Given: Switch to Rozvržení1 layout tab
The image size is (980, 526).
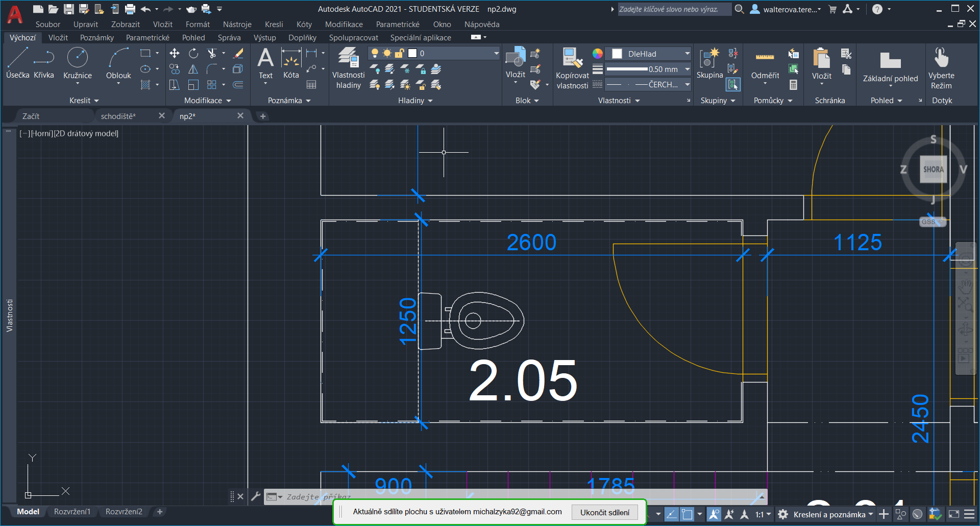Looking at the screenshot, I should tap(72, 511).
